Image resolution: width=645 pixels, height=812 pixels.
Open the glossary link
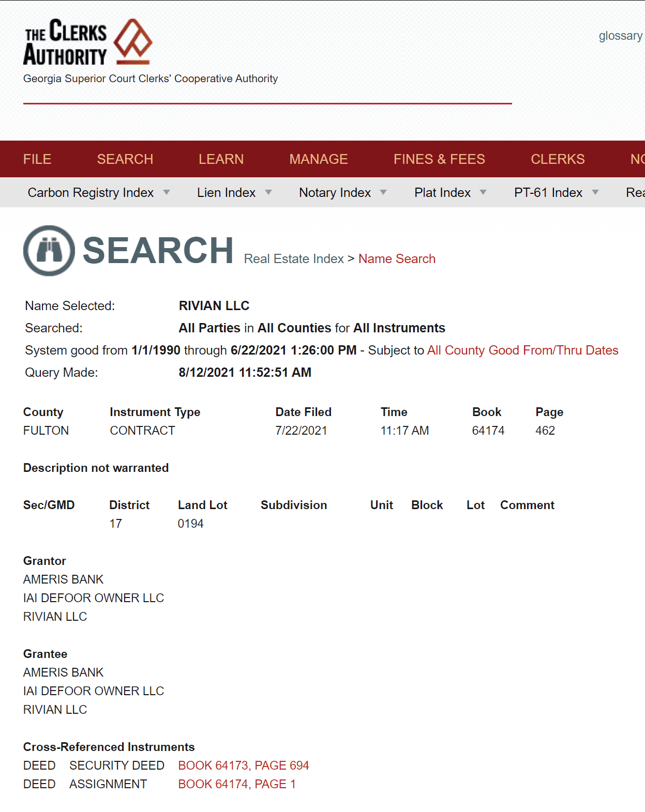tap(621, 36)
